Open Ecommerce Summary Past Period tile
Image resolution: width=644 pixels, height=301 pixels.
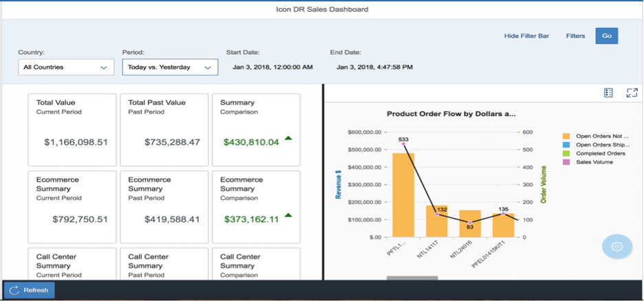pos(164,207)
